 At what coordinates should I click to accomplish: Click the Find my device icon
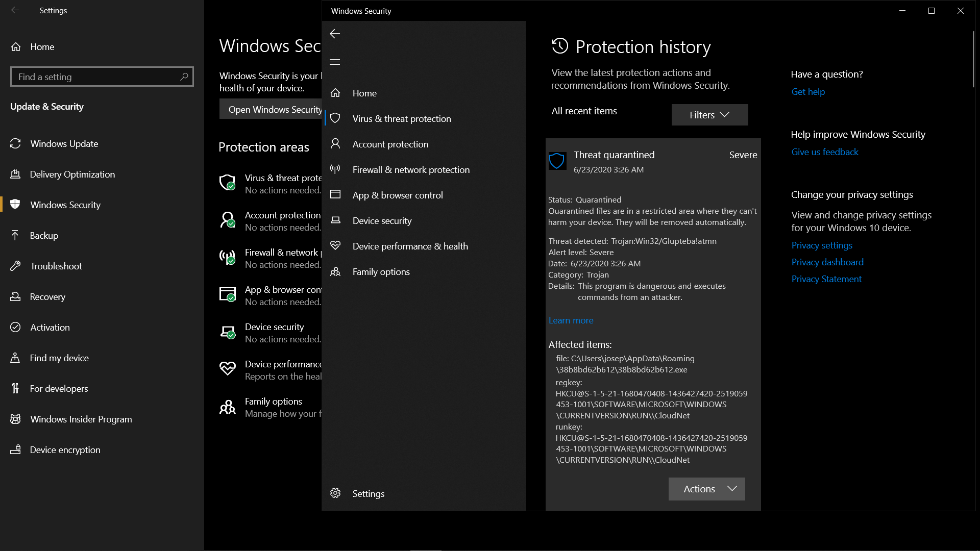point(15,358)
